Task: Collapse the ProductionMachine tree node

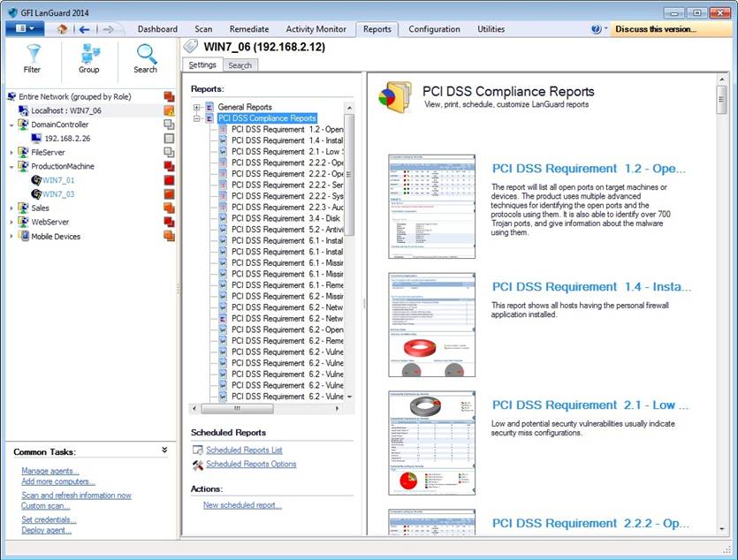Action: click(11, 167)
